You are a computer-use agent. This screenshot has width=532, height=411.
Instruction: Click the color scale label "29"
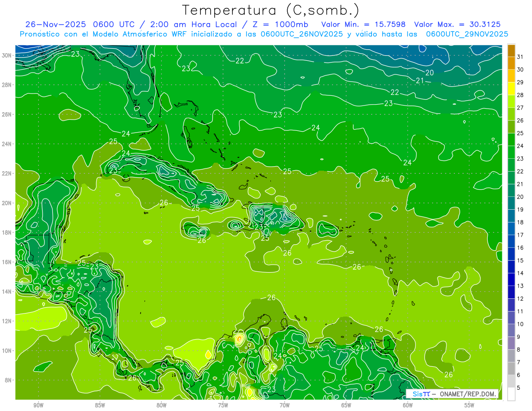[520, 82]
